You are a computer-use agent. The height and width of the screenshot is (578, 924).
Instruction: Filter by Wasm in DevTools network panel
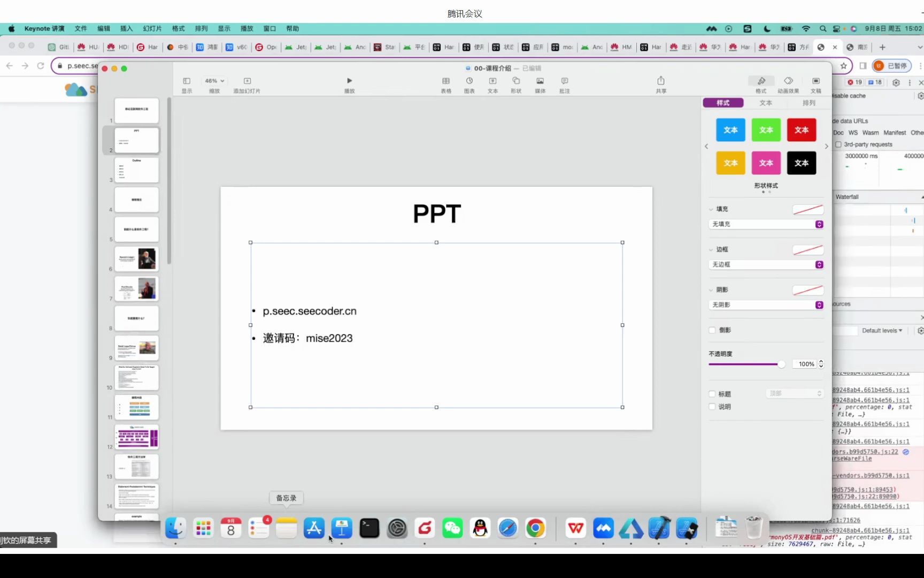pos(870,133)
